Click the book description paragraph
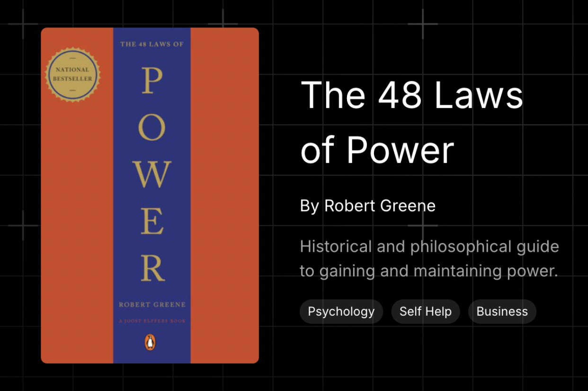588x391 pixels. click(429, 259)
